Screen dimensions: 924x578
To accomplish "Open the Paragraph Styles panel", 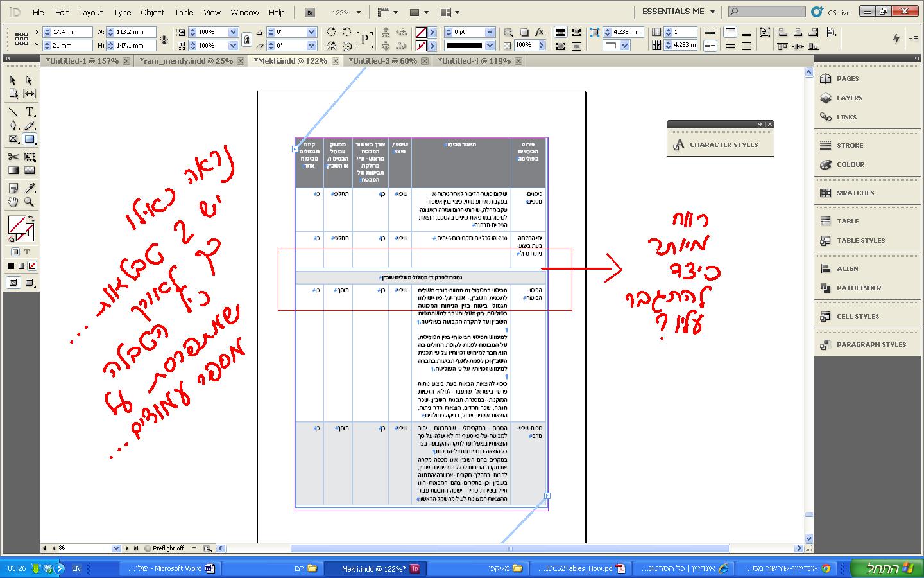I will point(871,345).
